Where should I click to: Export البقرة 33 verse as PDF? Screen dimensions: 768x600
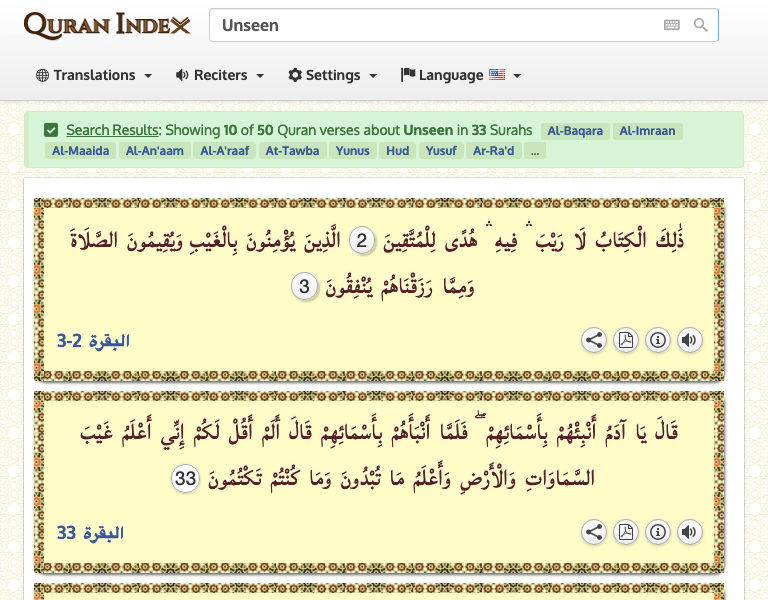point(625,532)
